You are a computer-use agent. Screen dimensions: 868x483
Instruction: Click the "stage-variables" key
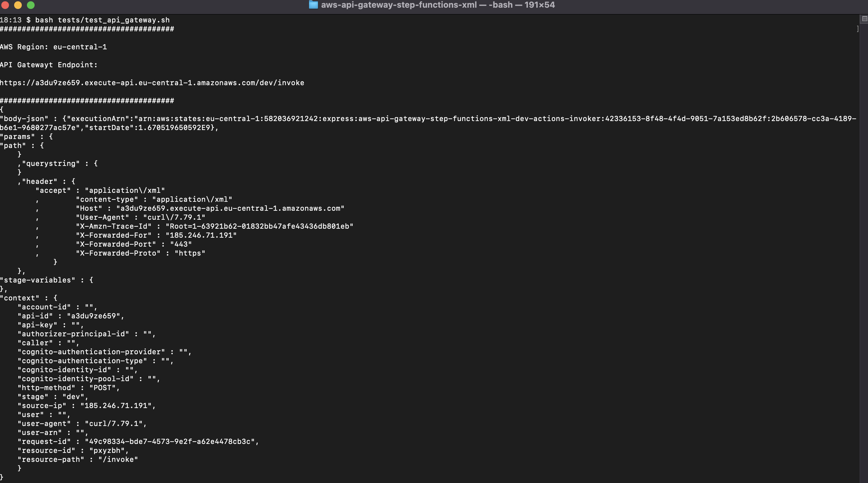click(x=38, y=280)
